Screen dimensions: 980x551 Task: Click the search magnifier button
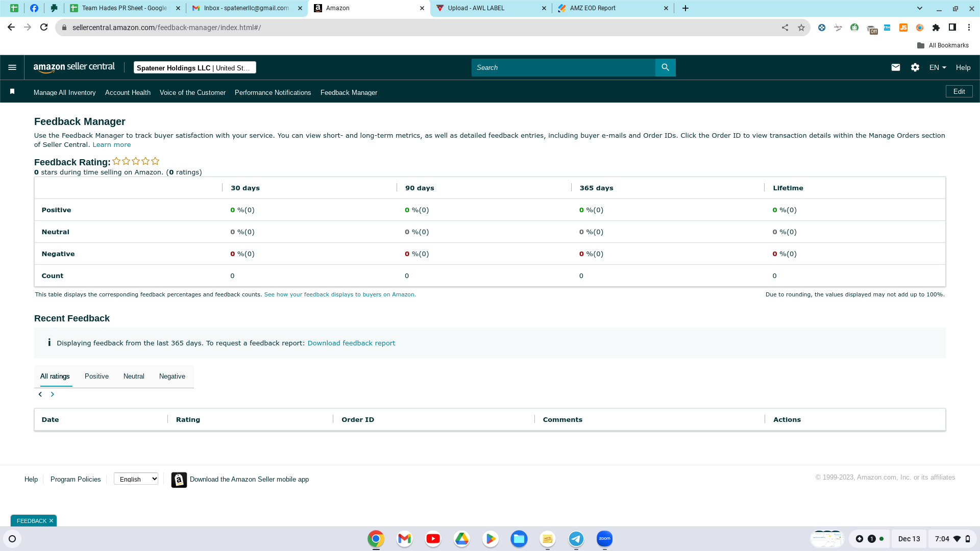click(x=665, y=67)
